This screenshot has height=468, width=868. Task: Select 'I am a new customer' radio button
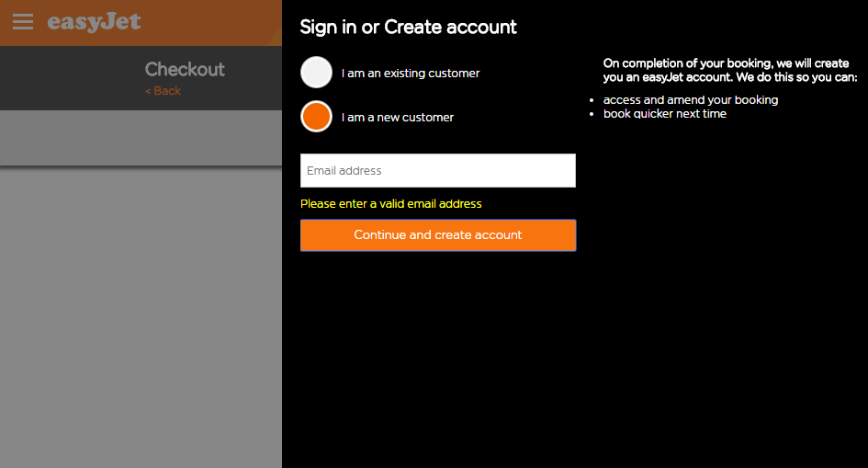(316, 116)
